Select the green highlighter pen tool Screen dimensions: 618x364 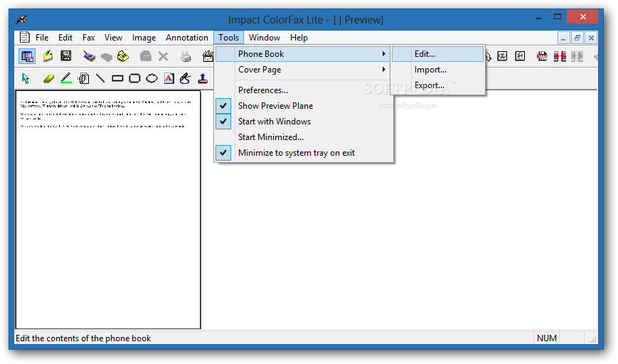pos(66,78)
